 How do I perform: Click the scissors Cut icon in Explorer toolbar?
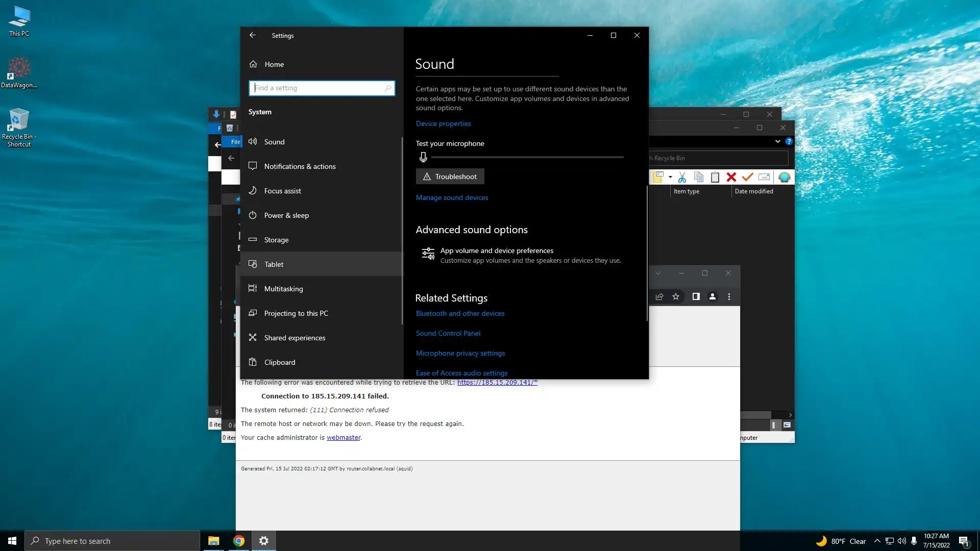(x=682, y=177)
